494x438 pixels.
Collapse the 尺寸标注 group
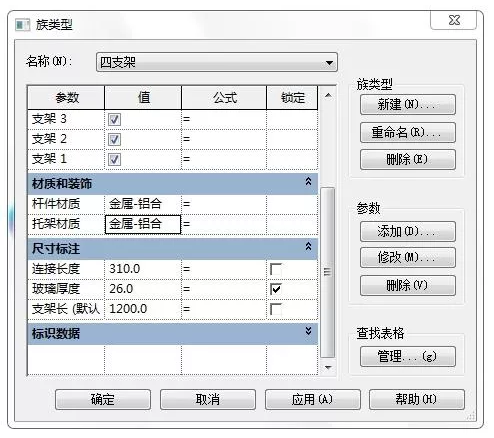pyautogui.click(x=308, y=247)
